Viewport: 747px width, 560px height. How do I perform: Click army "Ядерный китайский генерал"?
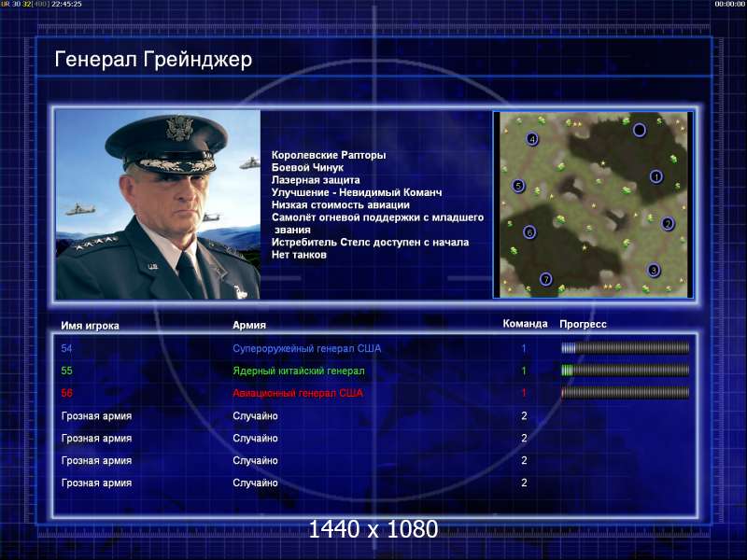299,371
